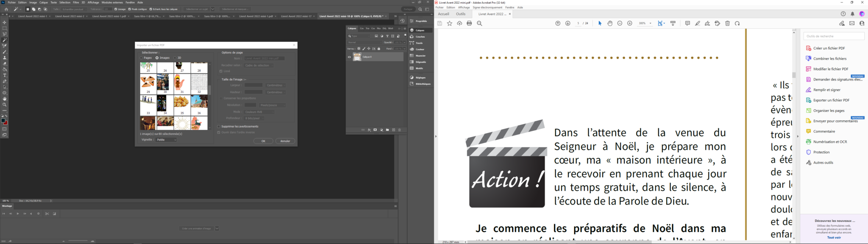Add a layer mask in Calques panel

coord(375,130)
